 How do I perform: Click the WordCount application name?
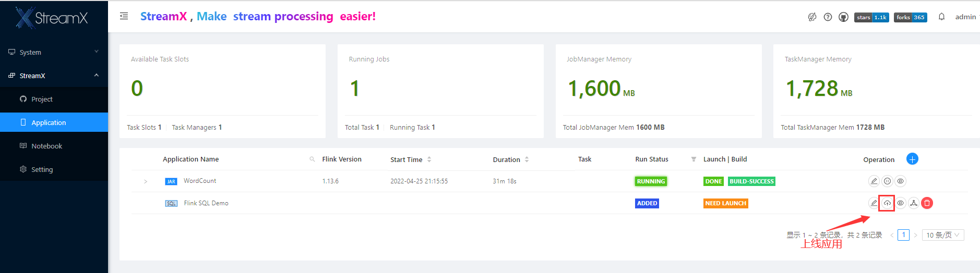point(200,181)
